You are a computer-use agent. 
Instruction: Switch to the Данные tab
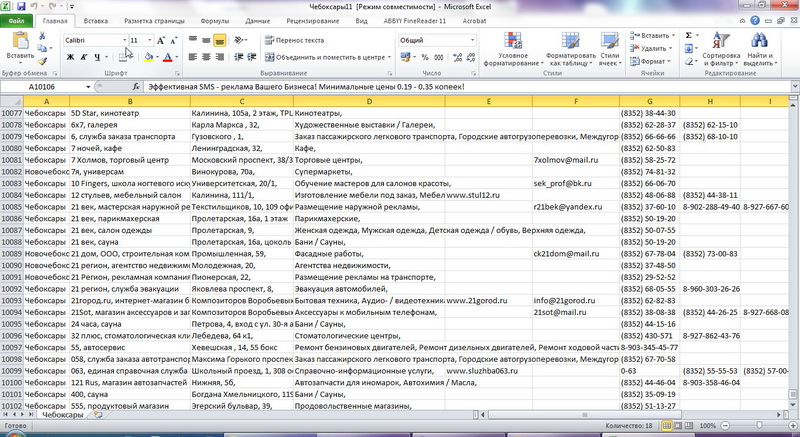coord(257,21)
